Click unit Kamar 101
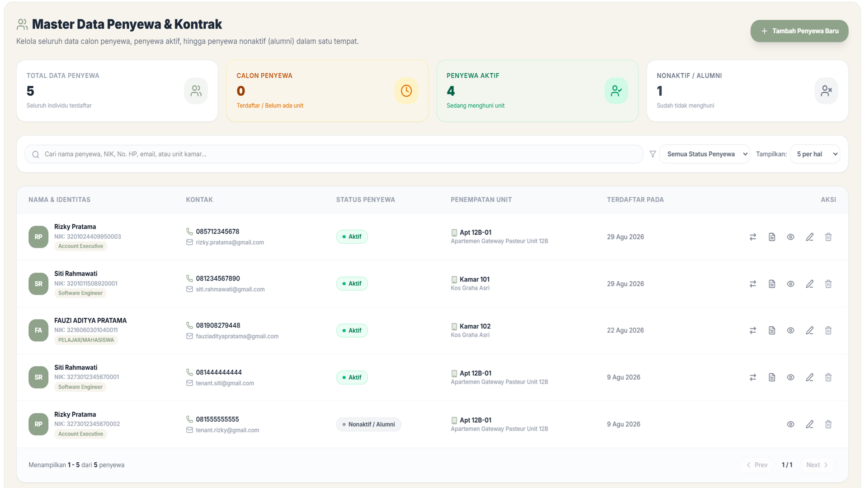This screenshot has height=488, width=868. [475, 279]
